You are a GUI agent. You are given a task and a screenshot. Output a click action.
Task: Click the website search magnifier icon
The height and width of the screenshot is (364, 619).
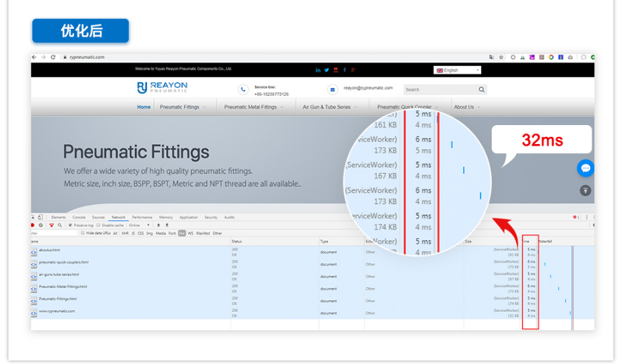pyautogui.click(x=481, y=90)
